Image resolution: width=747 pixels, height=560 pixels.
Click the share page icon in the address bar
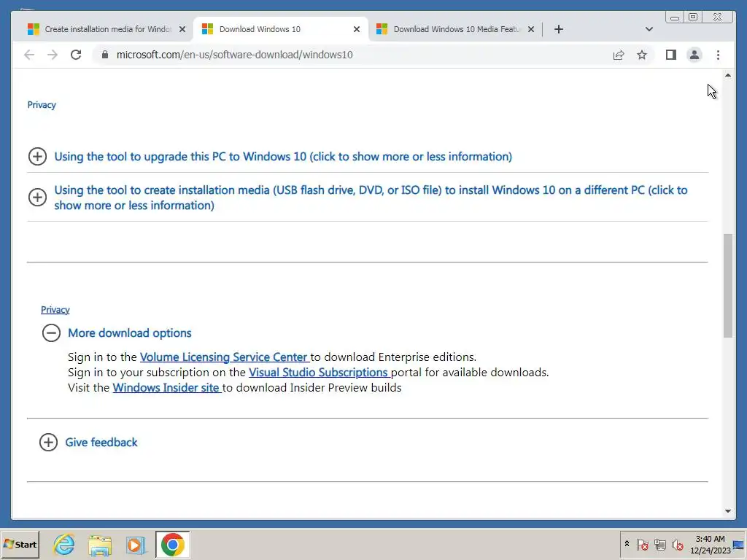pyautogui.click(x=619, y=55)
